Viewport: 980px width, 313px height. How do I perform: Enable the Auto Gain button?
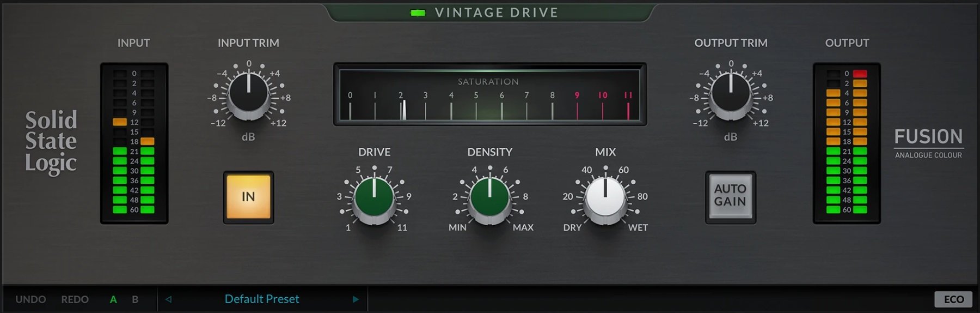(731, 197)
